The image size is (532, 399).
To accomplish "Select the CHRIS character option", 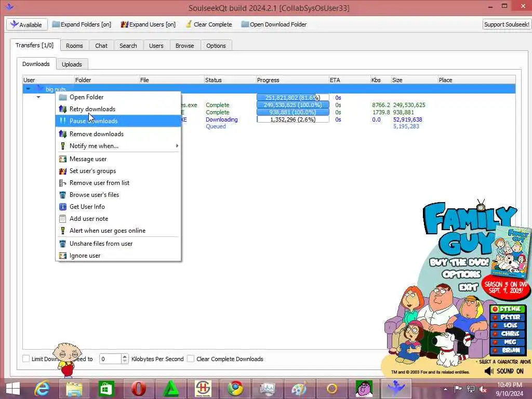I will (508, 334).
